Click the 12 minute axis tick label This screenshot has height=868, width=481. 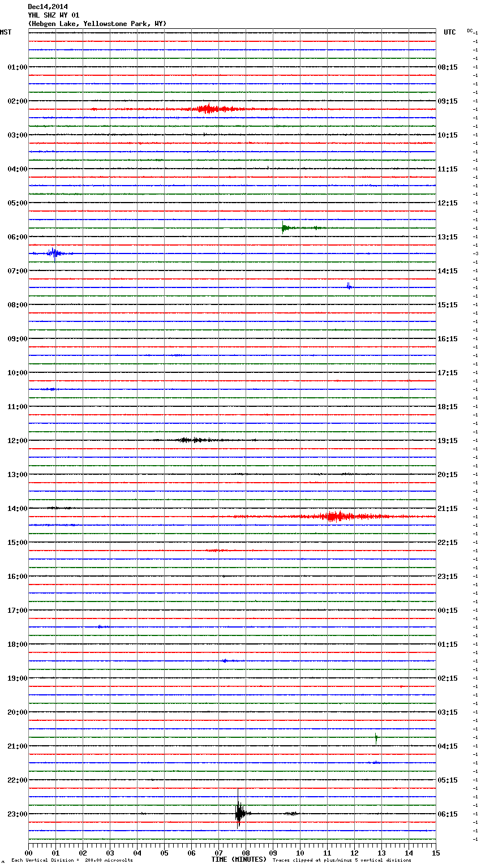pos(354,853)
